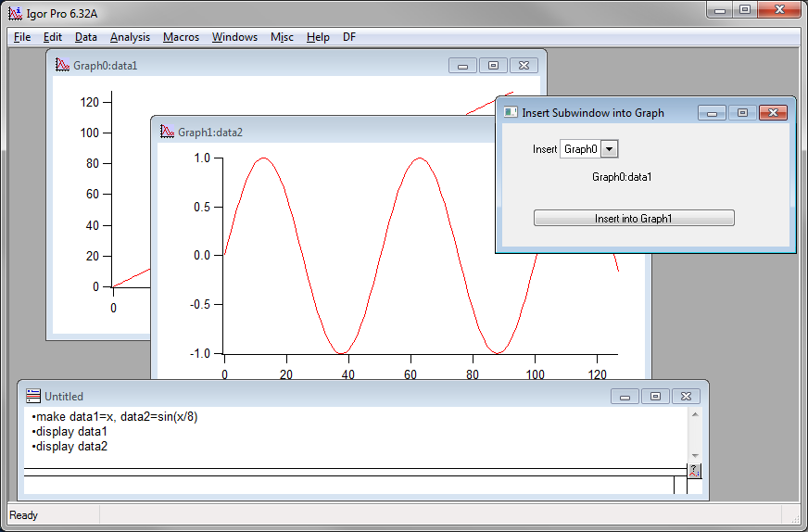Image resolution: width=808 pixels, height=532 pixels.
Task: Click the Graph1:data2 window icon
Action: tap(167, 132)
